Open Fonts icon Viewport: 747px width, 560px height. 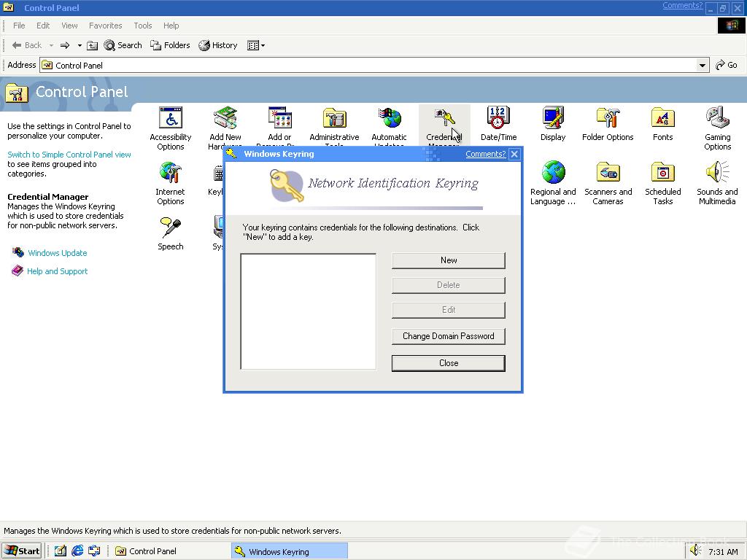(662, 124)
